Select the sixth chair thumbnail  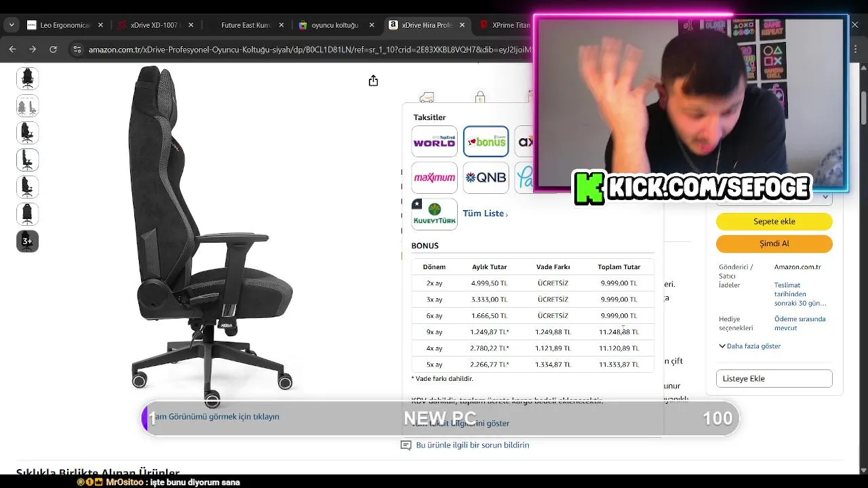tap(27, 214)
